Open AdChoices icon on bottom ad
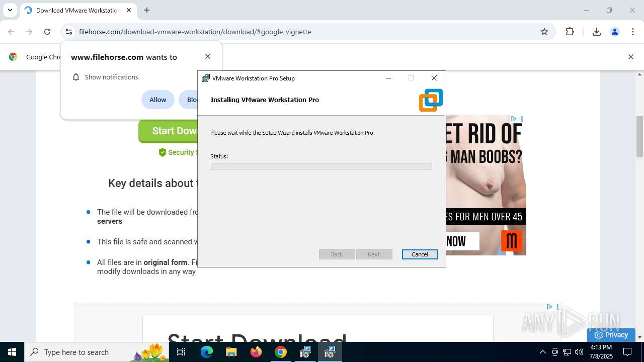This screenshot has height=362, width=644. pyautogui.click(x=549, y=307)
